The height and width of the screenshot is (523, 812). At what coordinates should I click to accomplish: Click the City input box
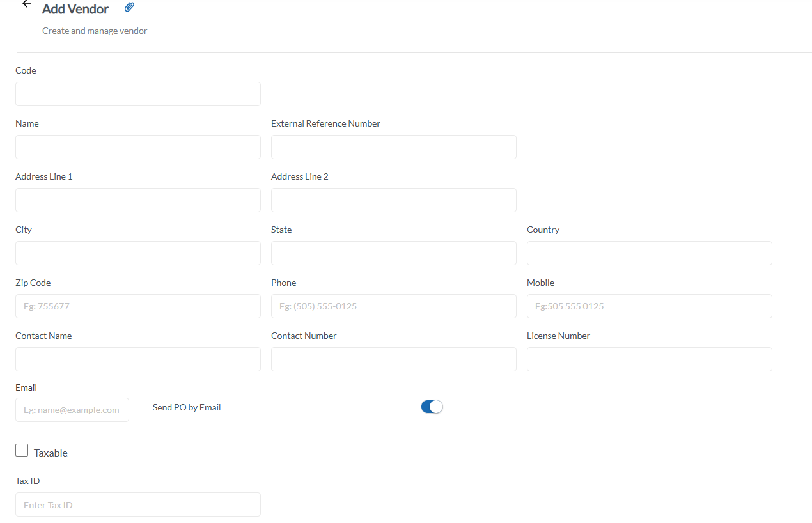138,253
